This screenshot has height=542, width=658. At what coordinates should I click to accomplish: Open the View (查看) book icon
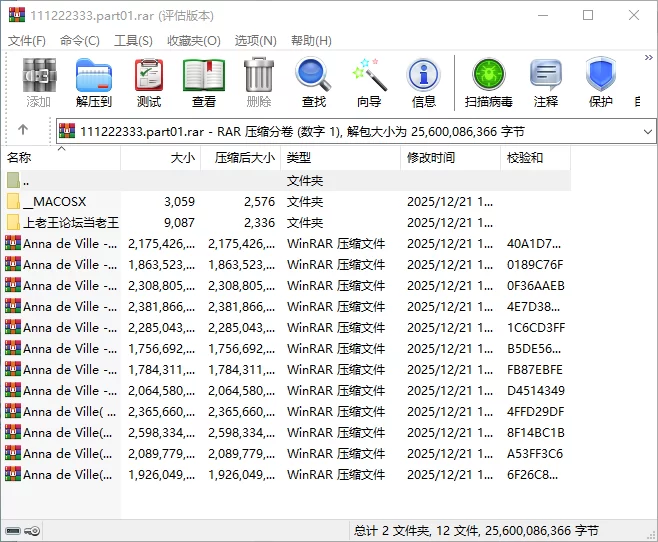pos(204,83)
